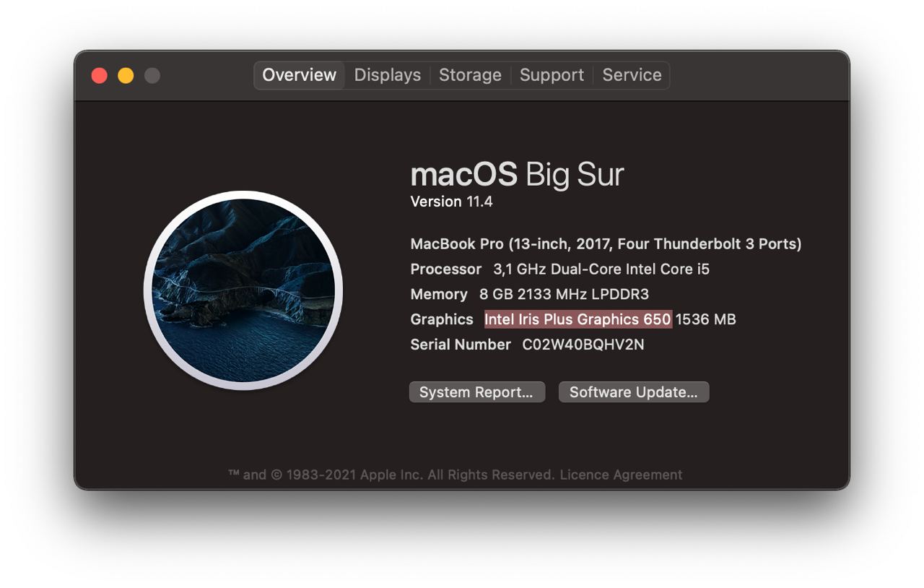924x588 pixels.
Task: Click the Processor label
Action: (x=445, y=269)
